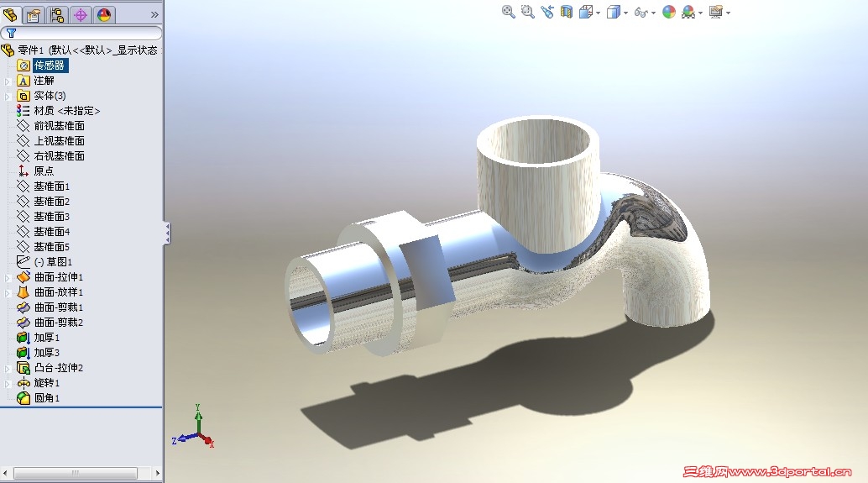Select the 右视基准面 right plane
The height and width of the screenshot is (483, 868).
click(60, 156)
